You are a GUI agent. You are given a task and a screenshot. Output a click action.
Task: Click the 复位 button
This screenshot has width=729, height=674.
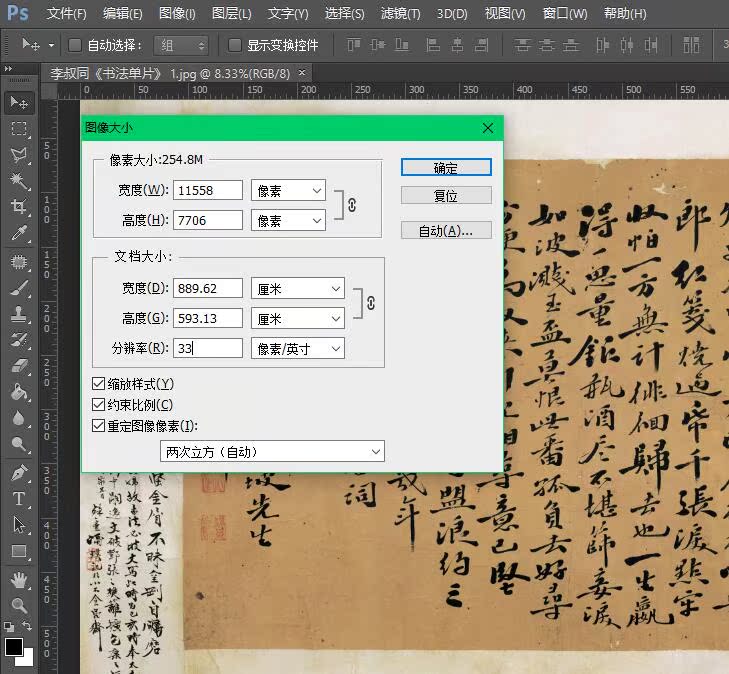point(446,196)
